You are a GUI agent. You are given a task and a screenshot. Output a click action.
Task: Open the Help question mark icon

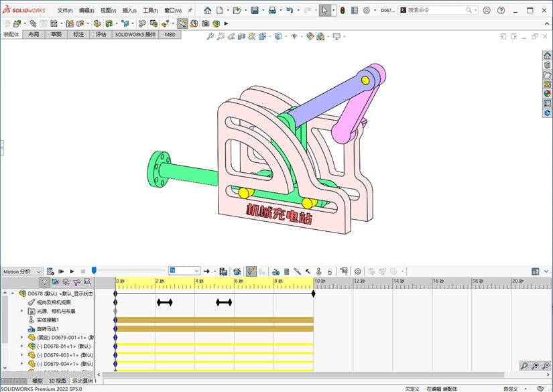click(x=501, y=11)
